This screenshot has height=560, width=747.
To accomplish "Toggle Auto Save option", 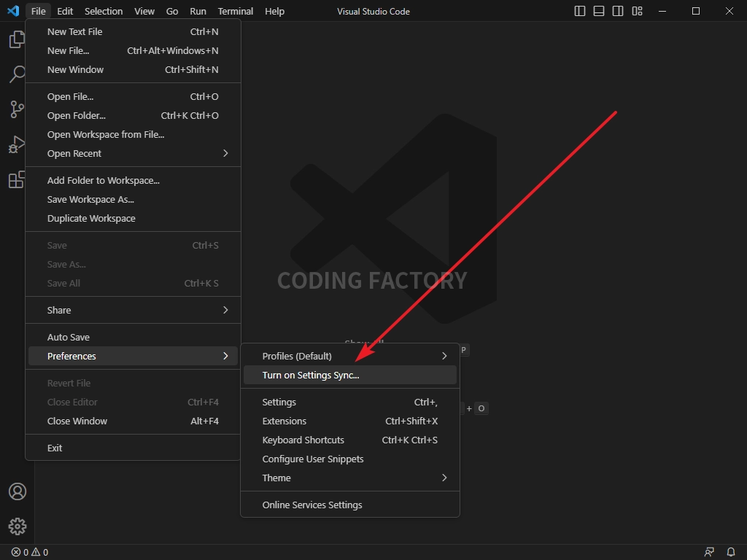I will tap(133, 337).
